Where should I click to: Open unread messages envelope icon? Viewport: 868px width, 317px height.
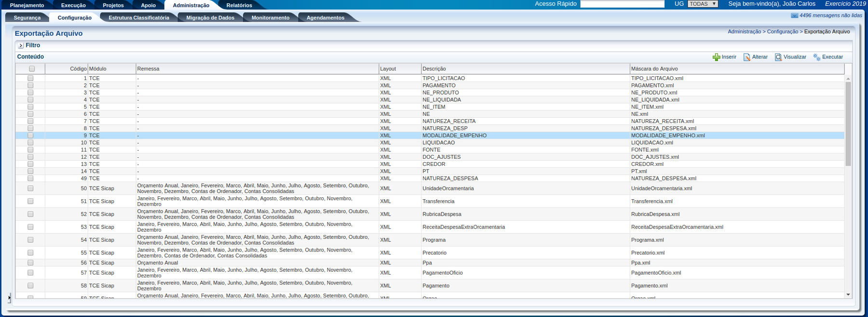(794, 15)
